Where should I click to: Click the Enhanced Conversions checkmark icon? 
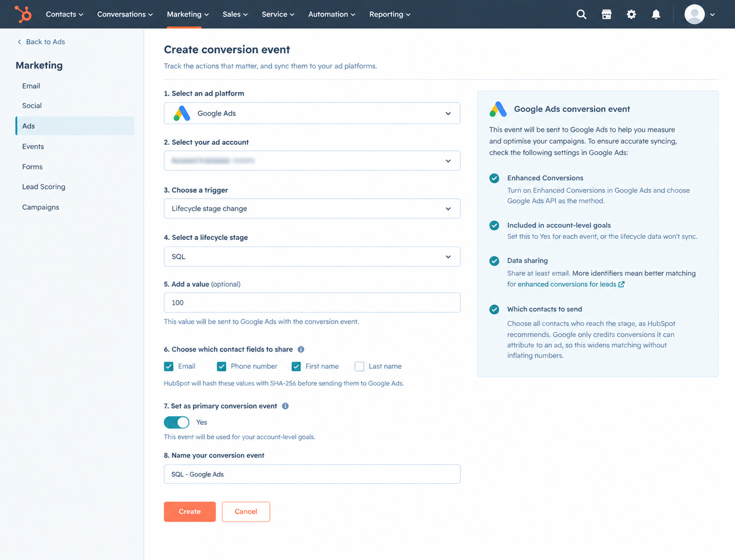click(x=494, y=178)
